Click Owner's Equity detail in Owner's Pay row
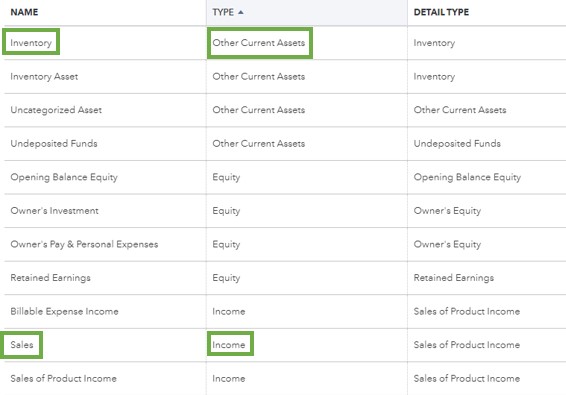The height and width of the screenshot is (395, 566). (447, 244)
